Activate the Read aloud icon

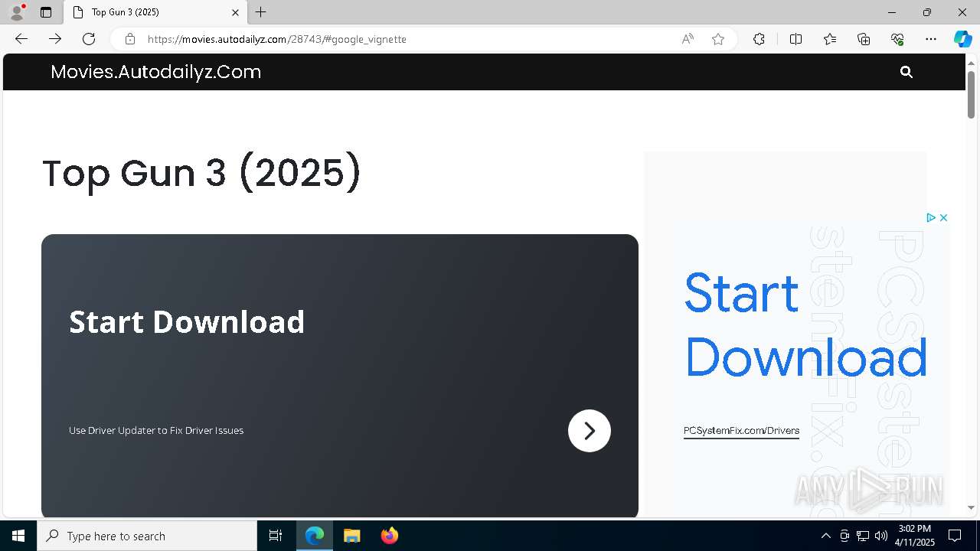coord(688,39)
